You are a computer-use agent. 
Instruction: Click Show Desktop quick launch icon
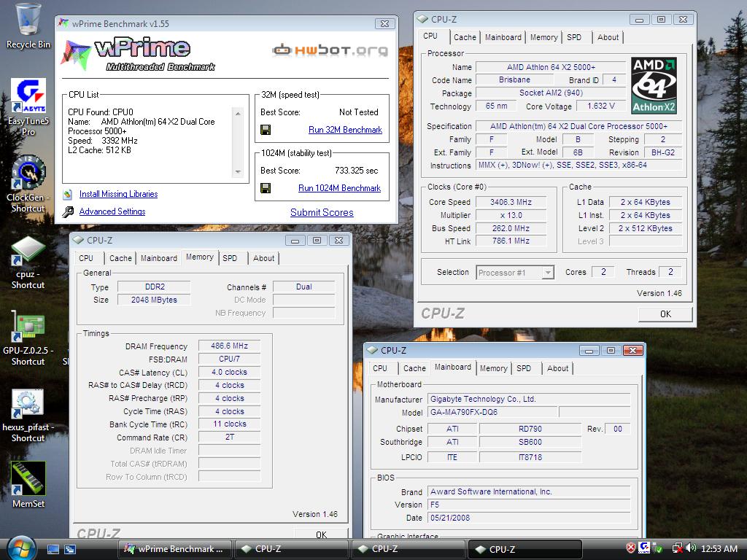[x=53, y=549]
